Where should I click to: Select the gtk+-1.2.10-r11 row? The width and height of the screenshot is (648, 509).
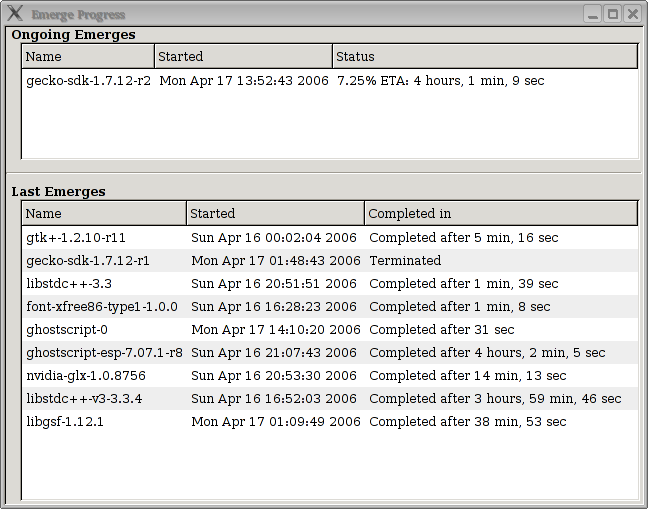click(330, 238)
